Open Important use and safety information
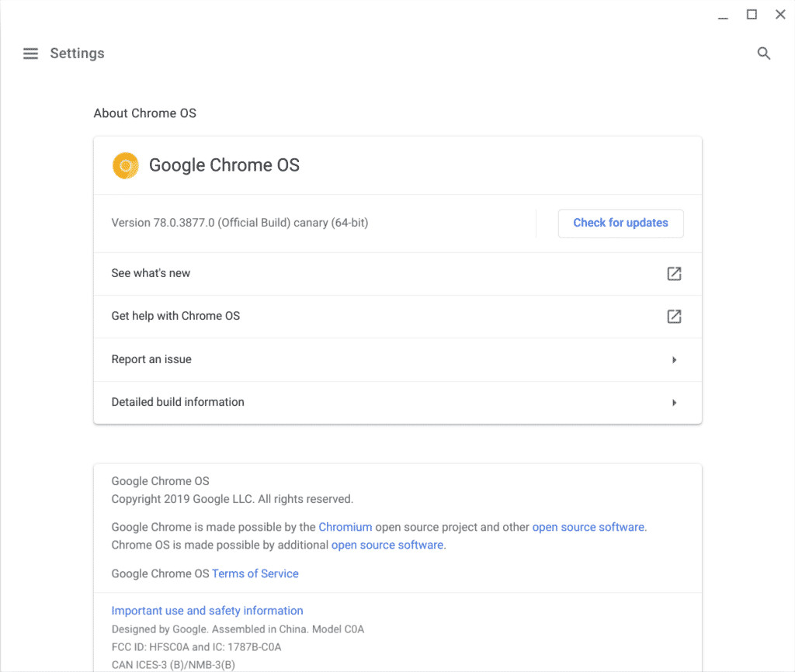The width and height of the screenshot is (795, 672). (x=207, y=611)
